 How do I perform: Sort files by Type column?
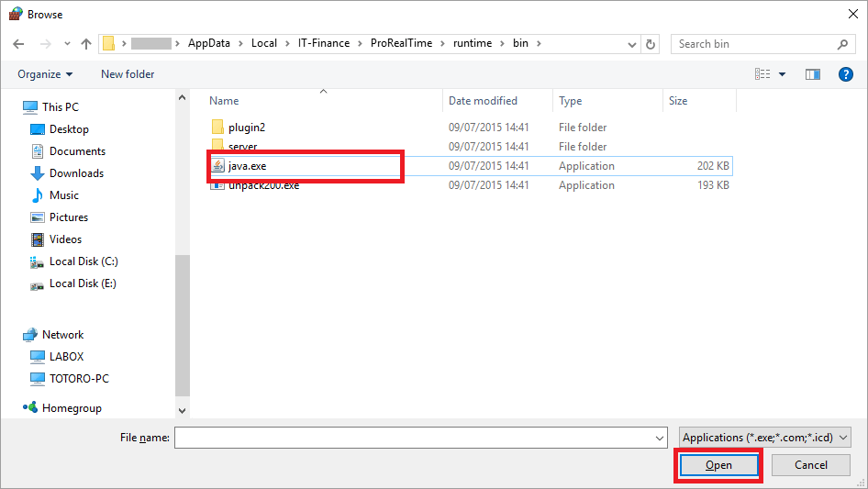(570, 101)
